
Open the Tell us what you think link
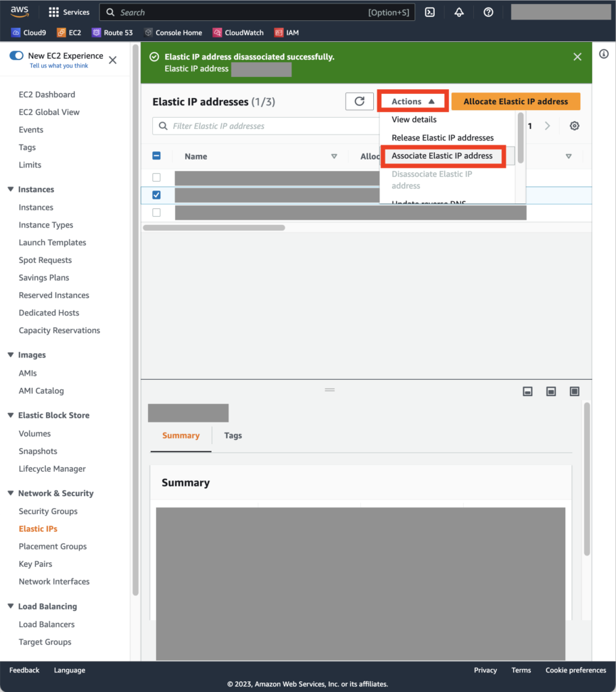[x=59, y=66]
